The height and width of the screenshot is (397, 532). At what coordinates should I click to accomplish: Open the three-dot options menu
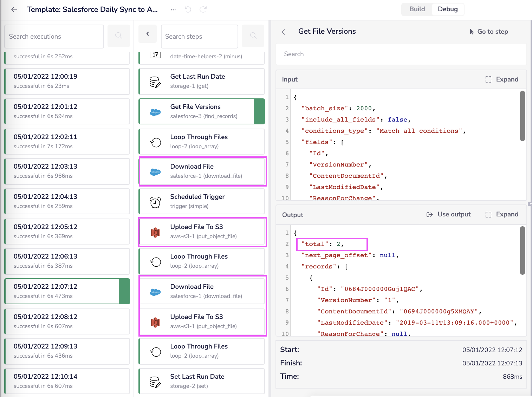click(x=173, y=9)
